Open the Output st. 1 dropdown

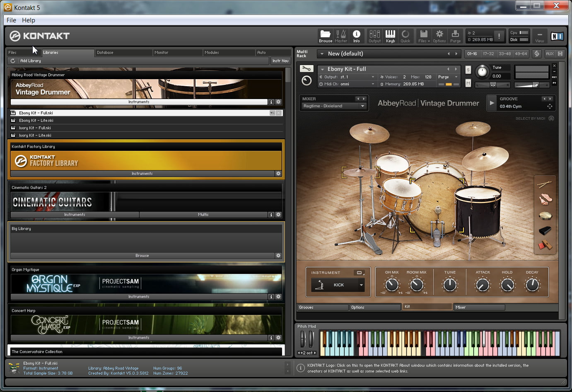(x=347, y=77)
